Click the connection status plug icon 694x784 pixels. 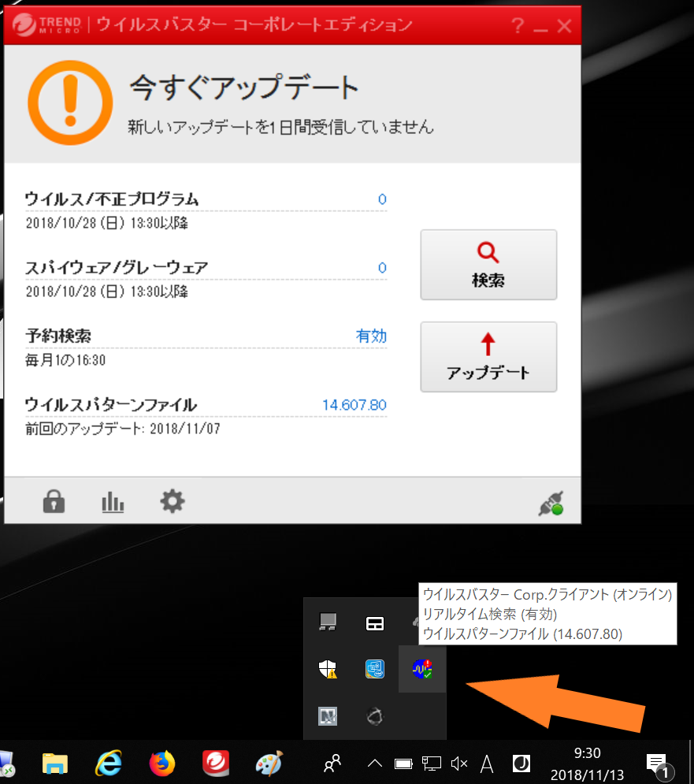coord(551,503)
